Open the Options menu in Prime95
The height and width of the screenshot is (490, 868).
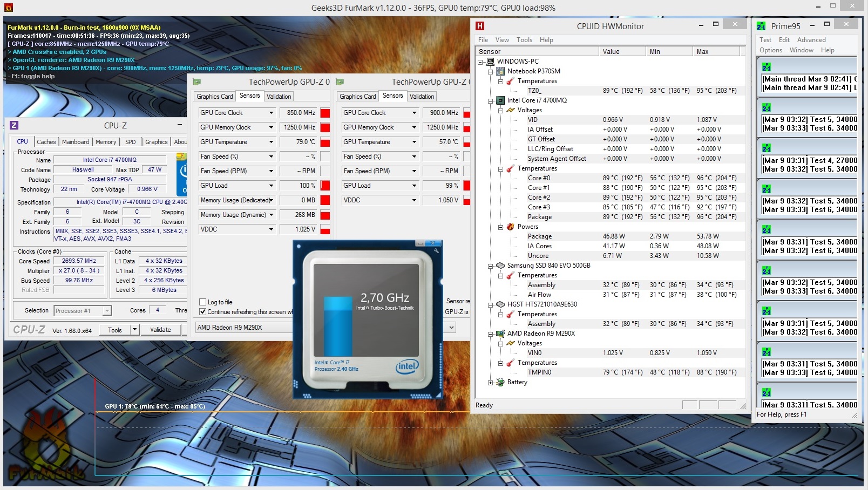(771, 50)
